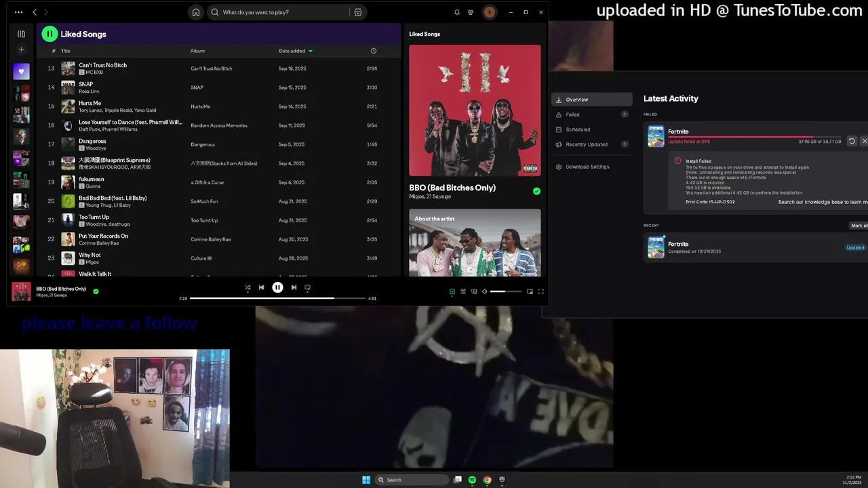
Task: Open the Search our knowledge base link
Action: tap(823, 202)
